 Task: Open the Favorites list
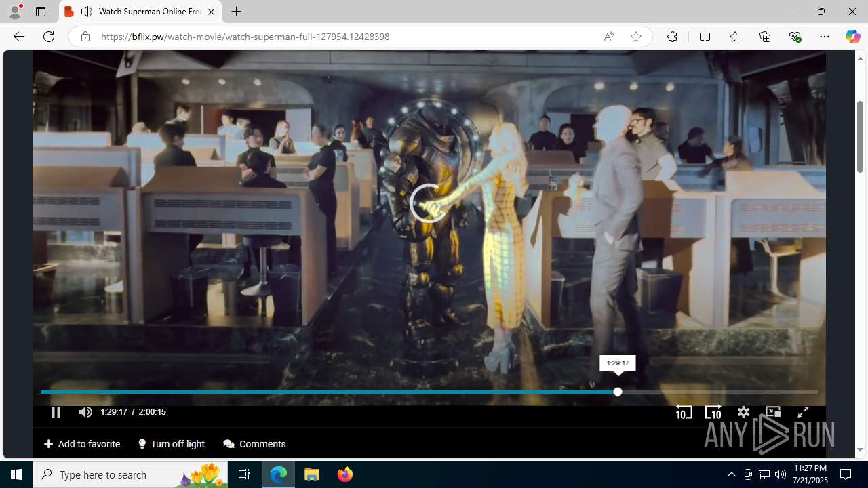tap(734, 37)
